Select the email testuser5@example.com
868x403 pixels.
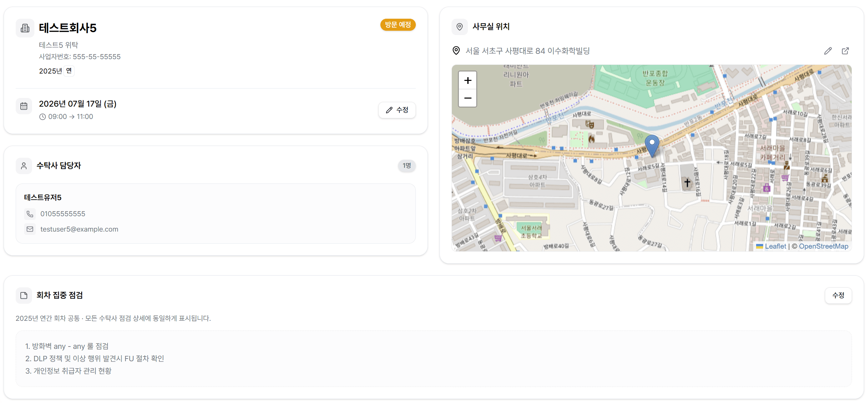(x=79, y=229)
